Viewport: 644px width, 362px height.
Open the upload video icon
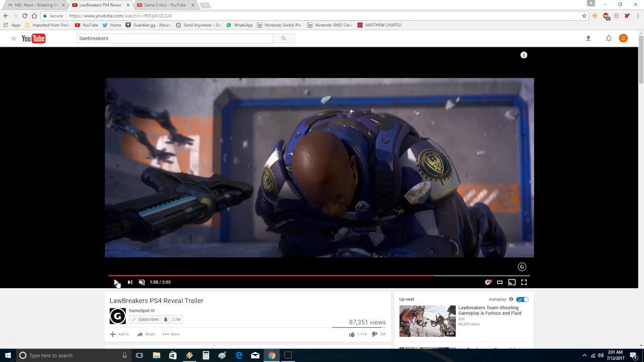588,38
